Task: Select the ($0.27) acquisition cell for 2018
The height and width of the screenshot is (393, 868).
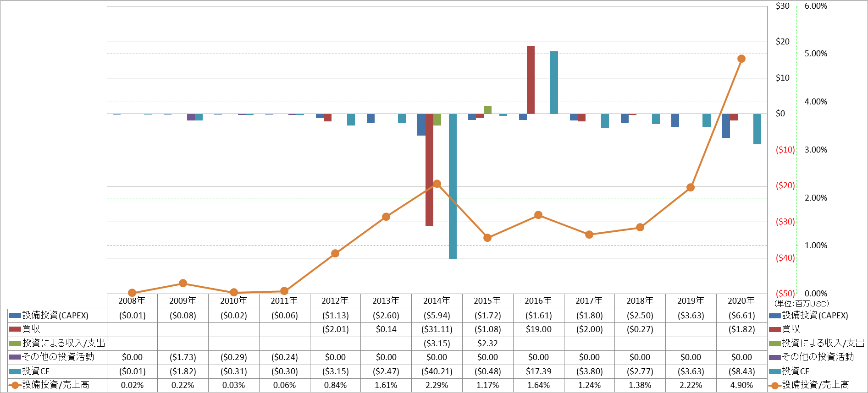Action: point(640,329)
